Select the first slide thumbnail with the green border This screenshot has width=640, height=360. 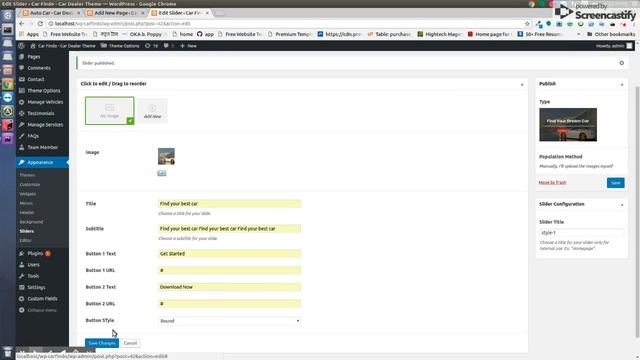tap(109, 111)
